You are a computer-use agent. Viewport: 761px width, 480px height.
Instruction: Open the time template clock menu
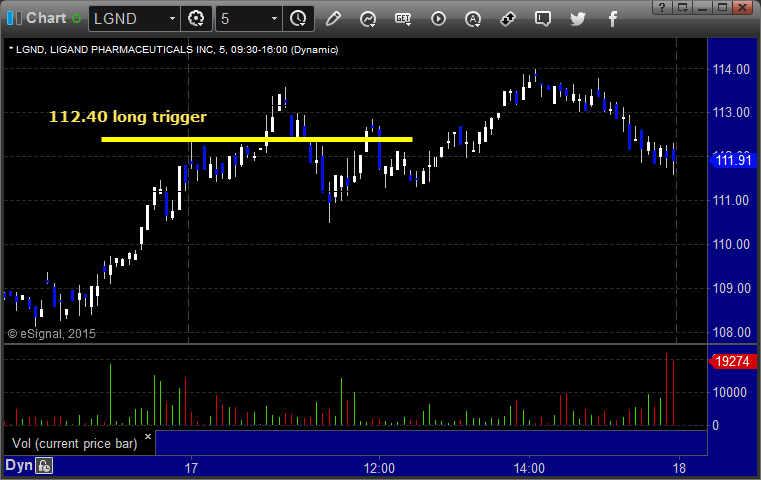click(298, 19)
